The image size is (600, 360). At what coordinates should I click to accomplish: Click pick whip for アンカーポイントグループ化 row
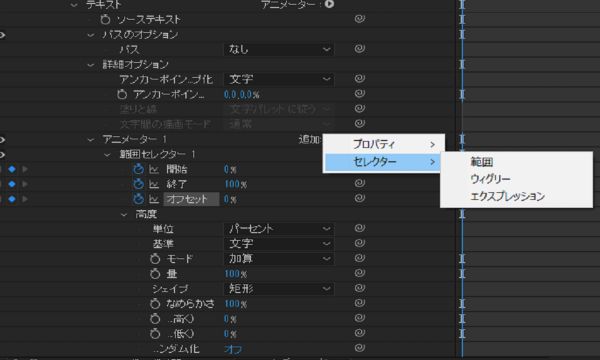pyautogui.click(x=359, y=78)
